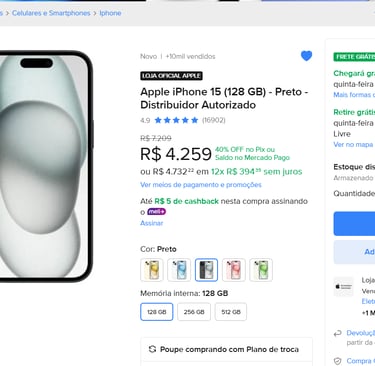The image size is (375, 366).
Task: Open Ver meios de pagamento e promoções
Action: [x=201, y=185]
